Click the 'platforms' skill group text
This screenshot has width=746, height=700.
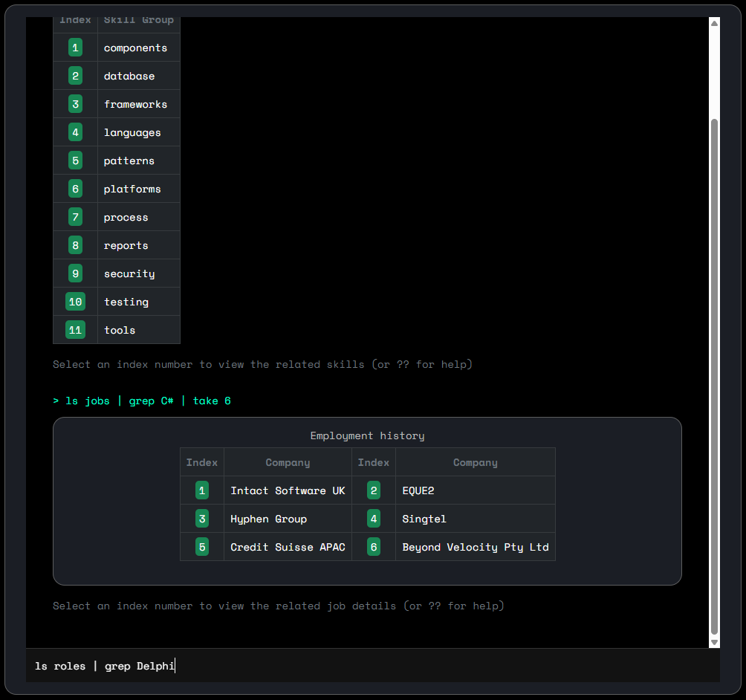(132, 189)
